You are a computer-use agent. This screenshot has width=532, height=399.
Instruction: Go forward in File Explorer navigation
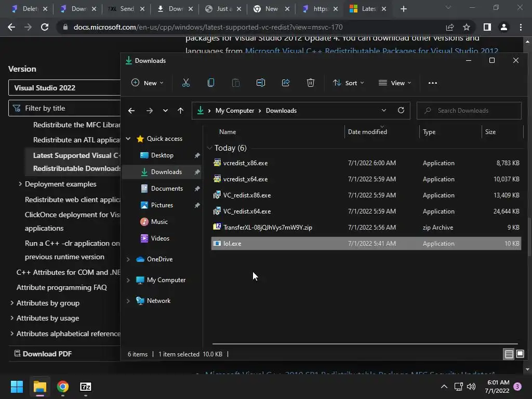pos(149,111)
